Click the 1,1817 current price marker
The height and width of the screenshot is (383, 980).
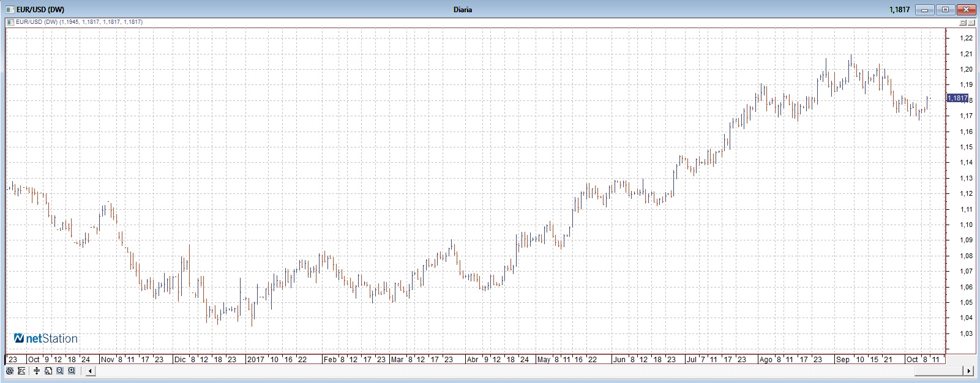[x=957, y=98]
